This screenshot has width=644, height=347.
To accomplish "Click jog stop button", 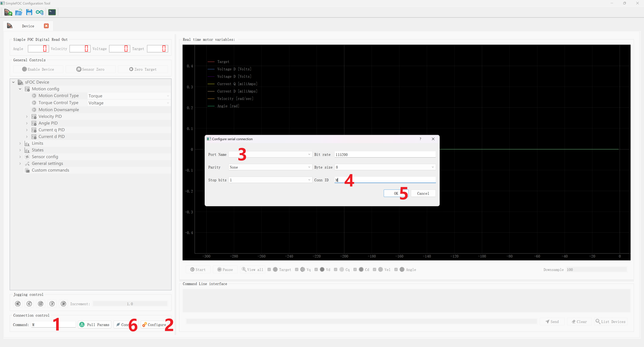I will click(40, 304).
